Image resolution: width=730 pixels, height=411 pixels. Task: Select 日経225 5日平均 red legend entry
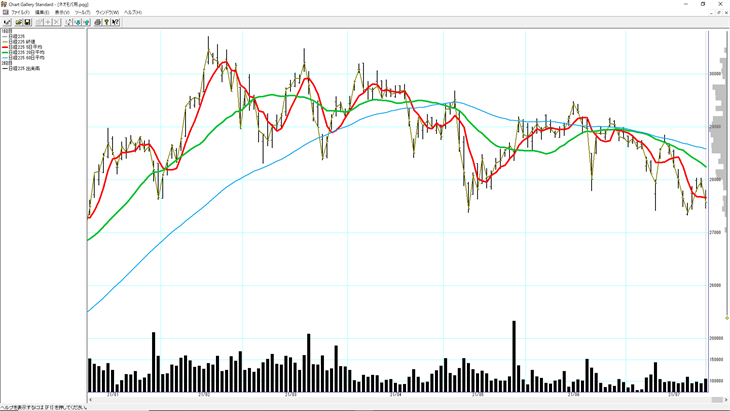(x=26, y=46)
